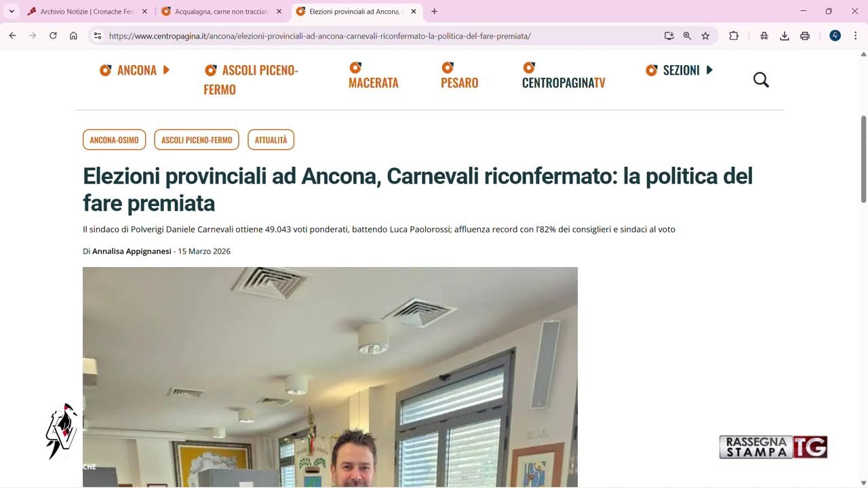Open a new browser tab
This screenshot has height=488, width=868.
pyautogui.click(x=434, y=12)
